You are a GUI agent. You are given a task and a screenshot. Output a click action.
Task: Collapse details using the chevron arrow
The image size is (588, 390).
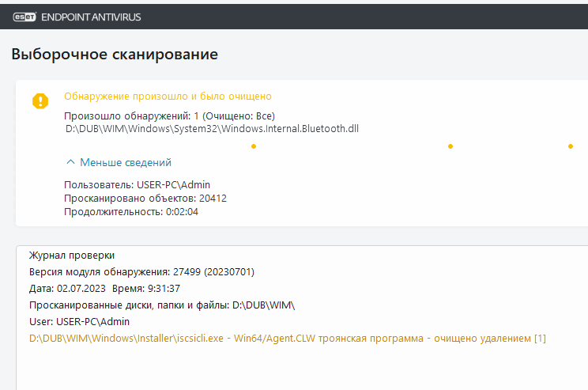[70, 162]
